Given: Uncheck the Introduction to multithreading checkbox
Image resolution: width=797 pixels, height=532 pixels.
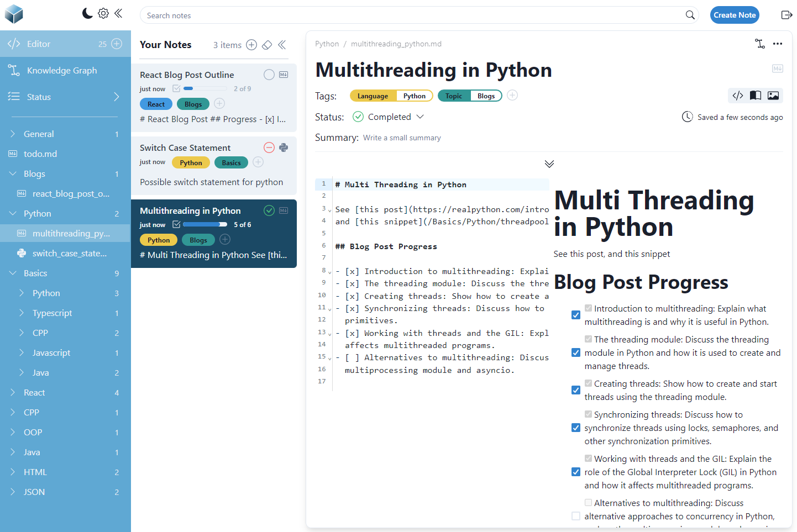Looking at the screenshot, I should point(576,315).
